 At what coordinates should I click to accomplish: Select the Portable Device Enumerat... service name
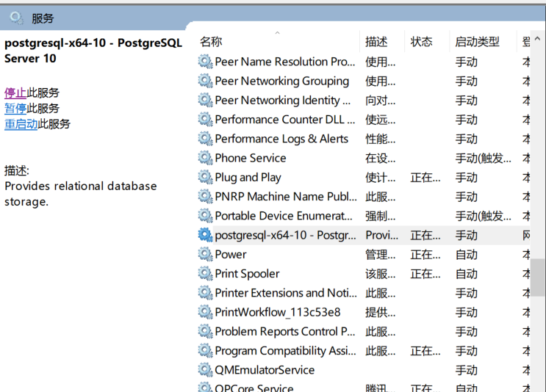[x=284, y=216]
